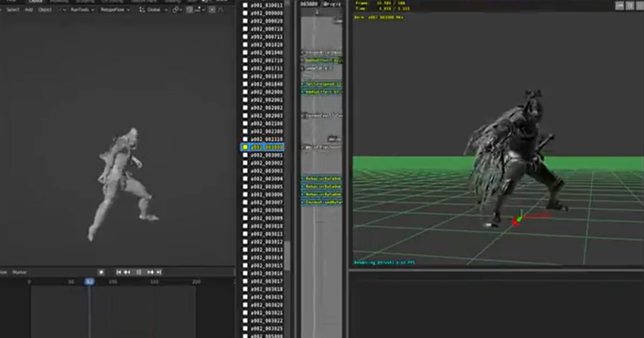The height and width of the screenshot is (338, 644).
Task: Click the jump to start playback icon
Action: click(x=119, y=273)
